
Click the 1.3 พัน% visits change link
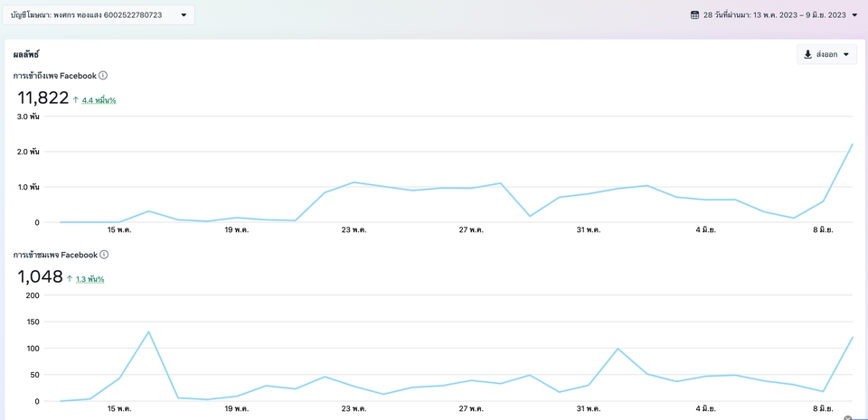(x=90, y=279)
